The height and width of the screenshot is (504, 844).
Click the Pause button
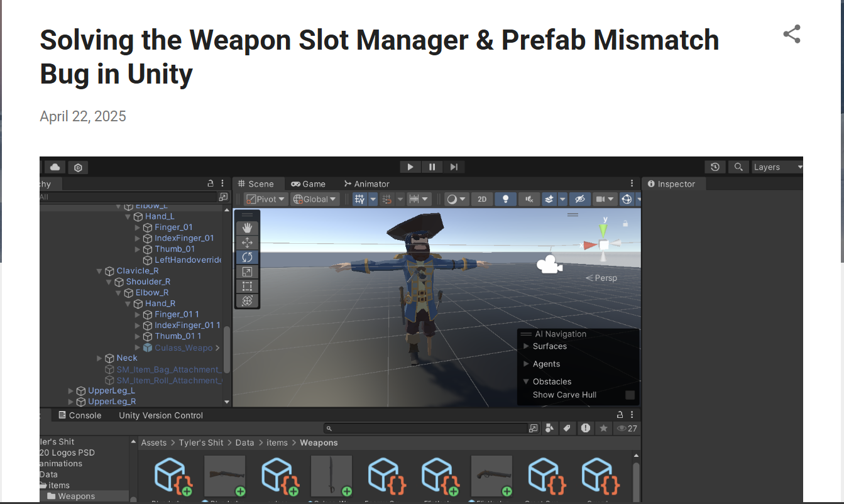point(432,167)
